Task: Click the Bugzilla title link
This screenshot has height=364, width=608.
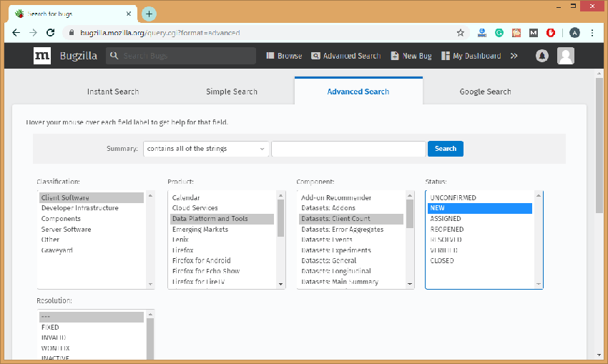Action: tap(79, 56)
